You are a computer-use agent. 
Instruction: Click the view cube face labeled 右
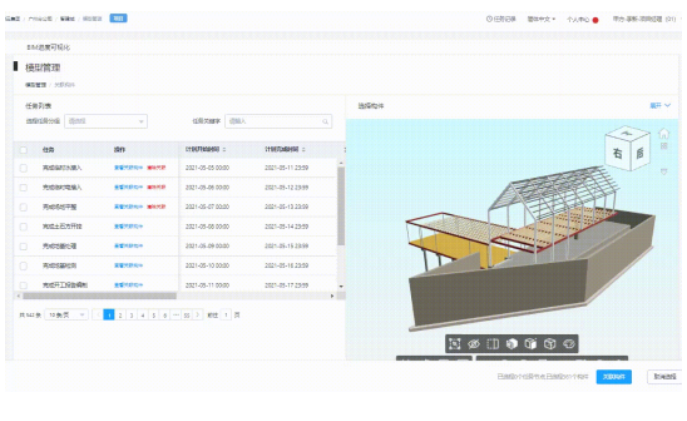[619, 153]
